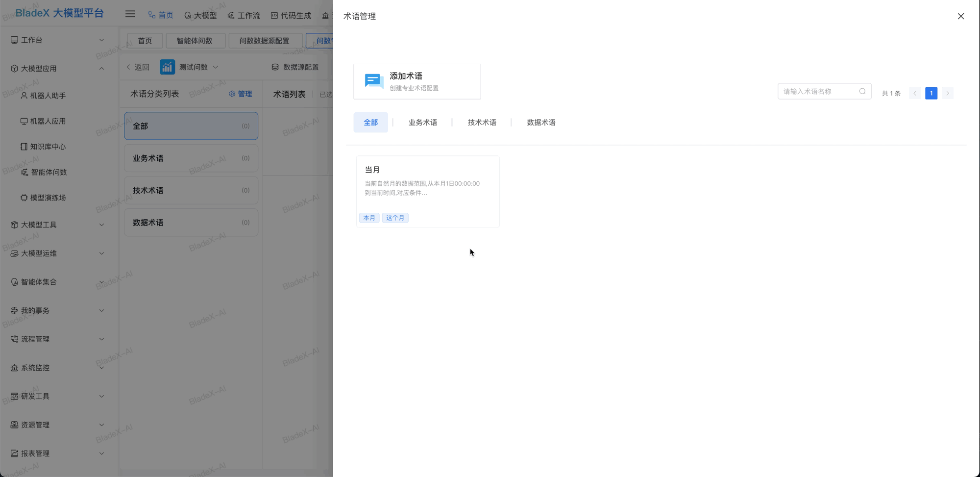This screenshot has width=980, height=477.
Task: Select the 工作流 icon in the top navigation
Action: click(244, 15)
